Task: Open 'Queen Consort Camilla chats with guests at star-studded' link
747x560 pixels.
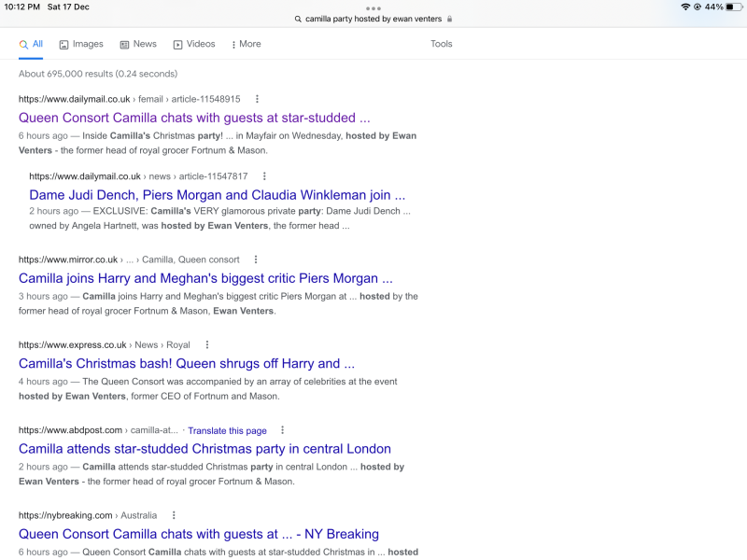Action: coord(194,118)
